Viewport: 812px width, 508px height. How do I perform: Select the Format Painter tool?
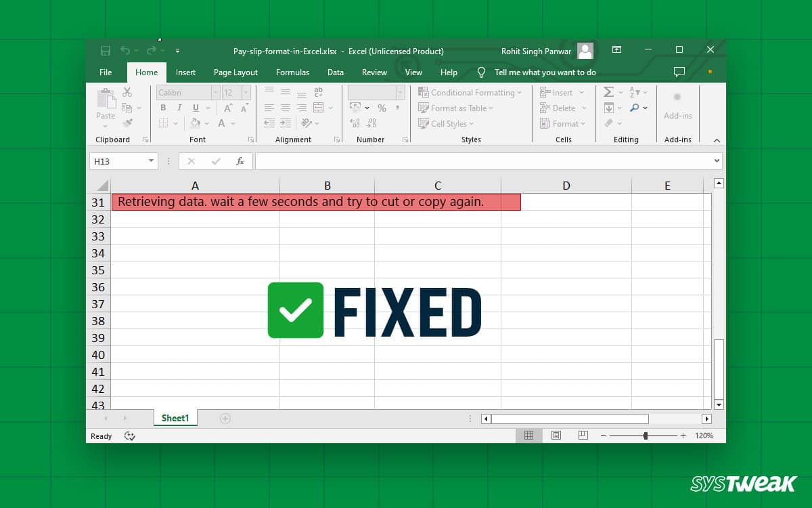pyautogui.click(x=128, y=123)
